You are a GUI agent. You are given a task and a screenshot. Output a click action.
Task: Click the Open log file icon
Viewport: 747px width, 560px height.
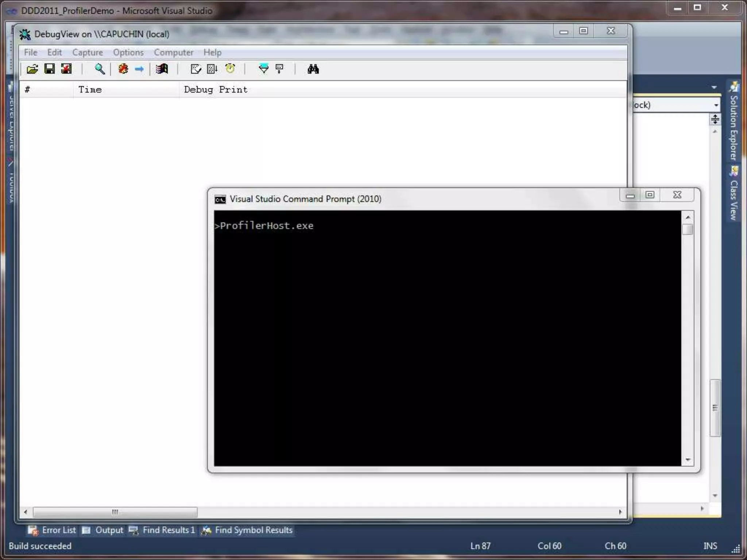(x=32, y=69)
